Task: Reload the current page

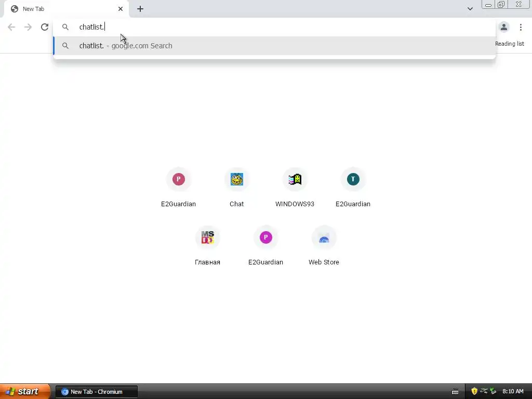Action: 45,27
